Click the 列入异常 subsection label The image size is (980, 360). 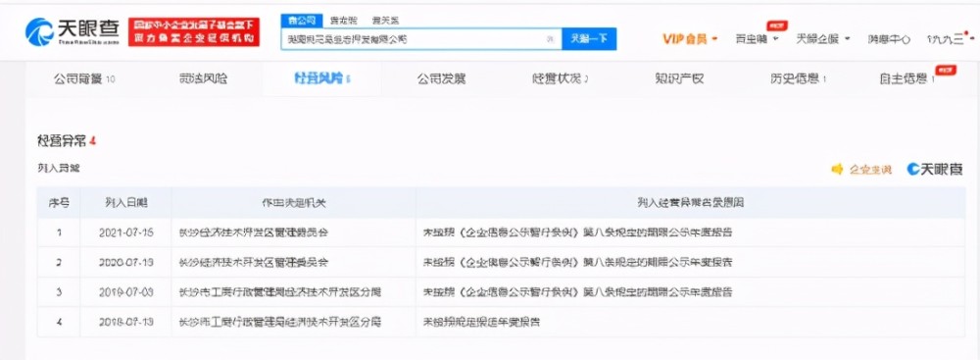pos(58,168)
